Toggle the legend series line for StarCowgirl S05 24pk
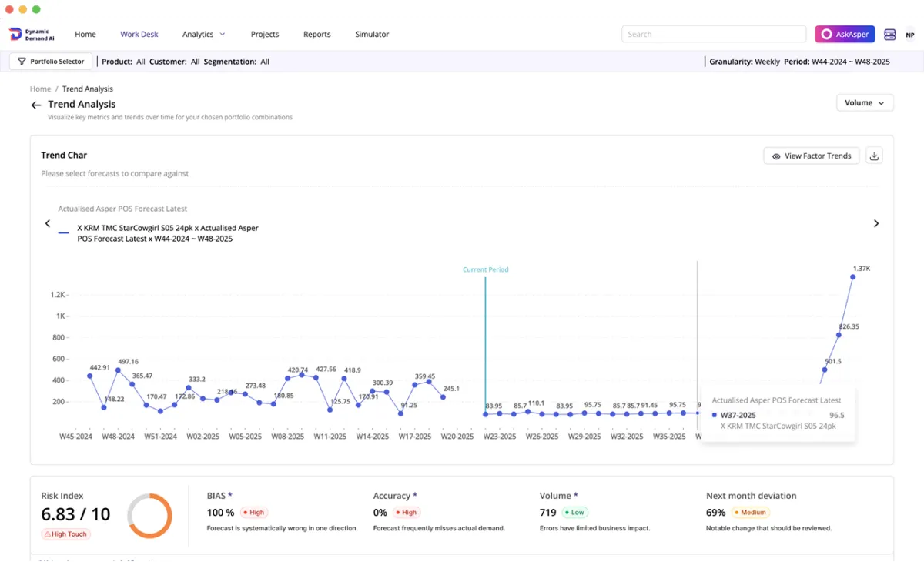924x562 pixels. pyautogui.click(x=63, y=233)
